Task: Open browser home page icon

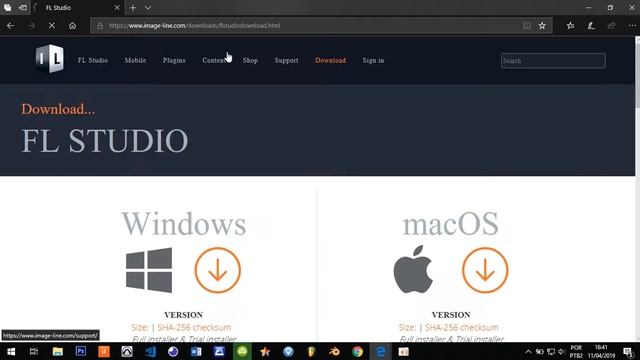Action: [x=72, y=26]
